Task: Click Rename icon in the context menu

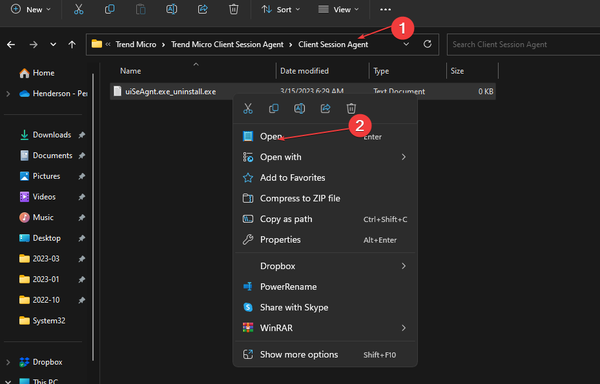Action: [x=300, y=109]
